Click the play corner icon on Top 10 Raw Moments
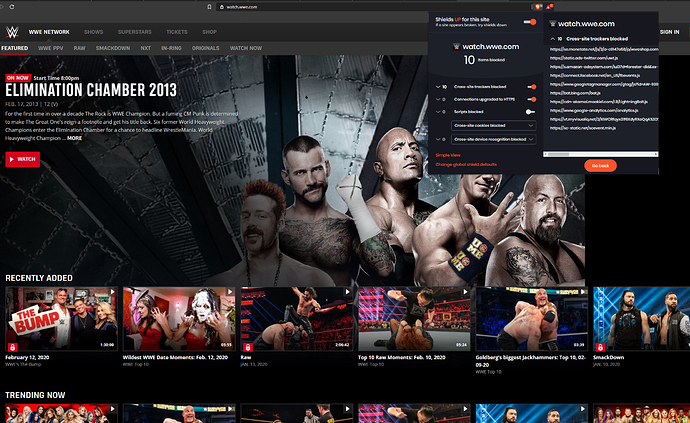 465,291
